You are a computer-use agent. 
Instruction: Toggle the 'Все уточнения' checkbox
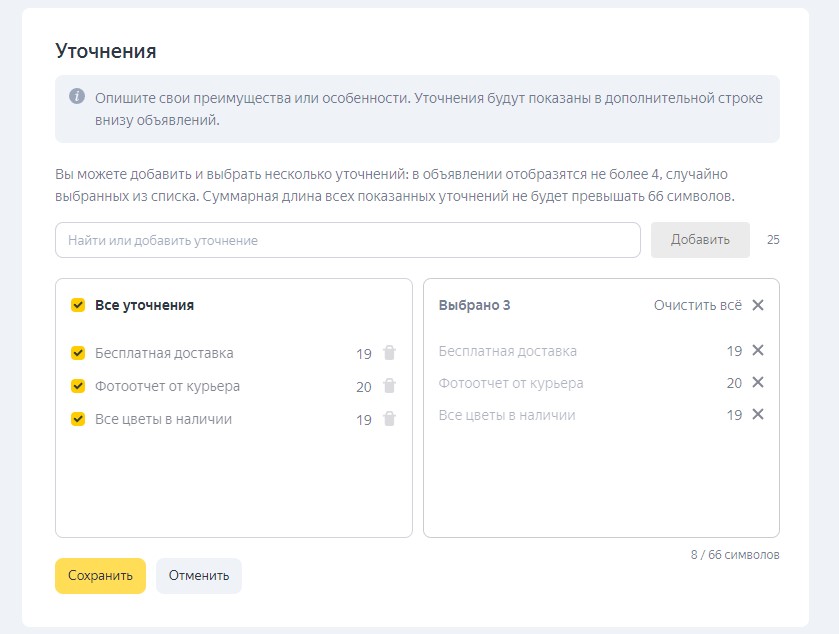(x=78, y=305)
